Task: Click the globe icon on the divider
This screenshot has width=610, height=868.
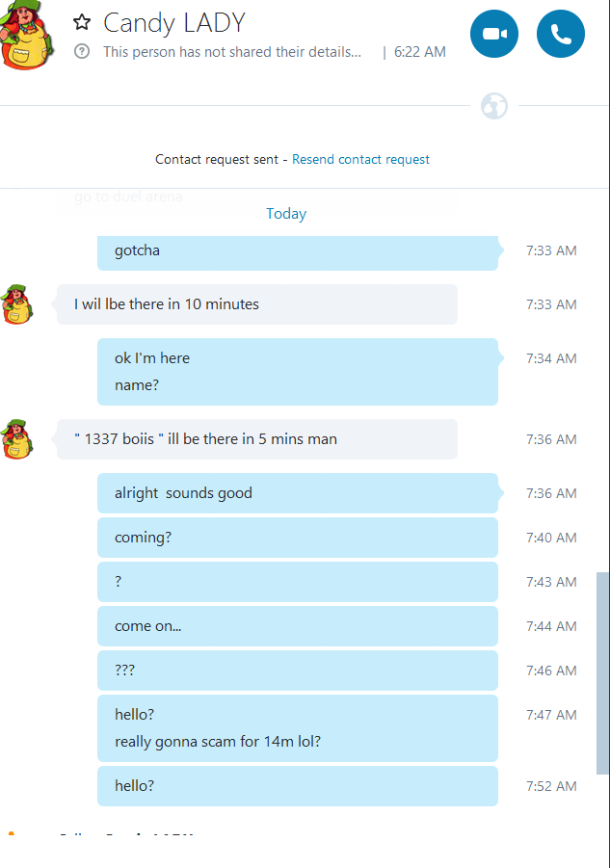Action: point(494,106)
